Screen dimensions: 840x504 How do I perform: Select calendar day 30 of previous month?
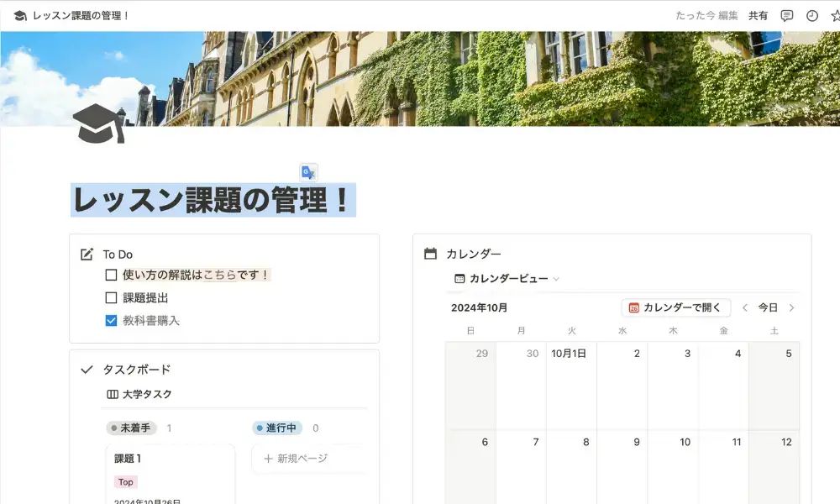pyautogui.click(x=521, y=386)
